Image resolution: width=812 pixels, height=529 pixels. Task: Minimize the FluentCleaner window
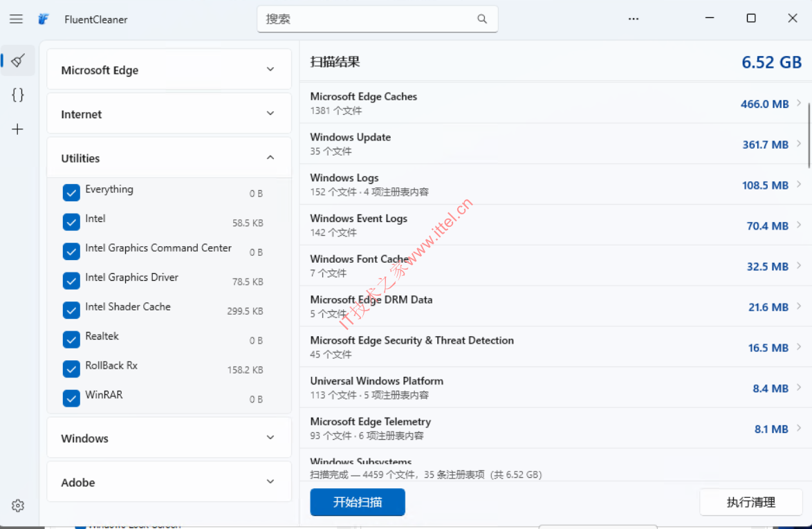710,18
